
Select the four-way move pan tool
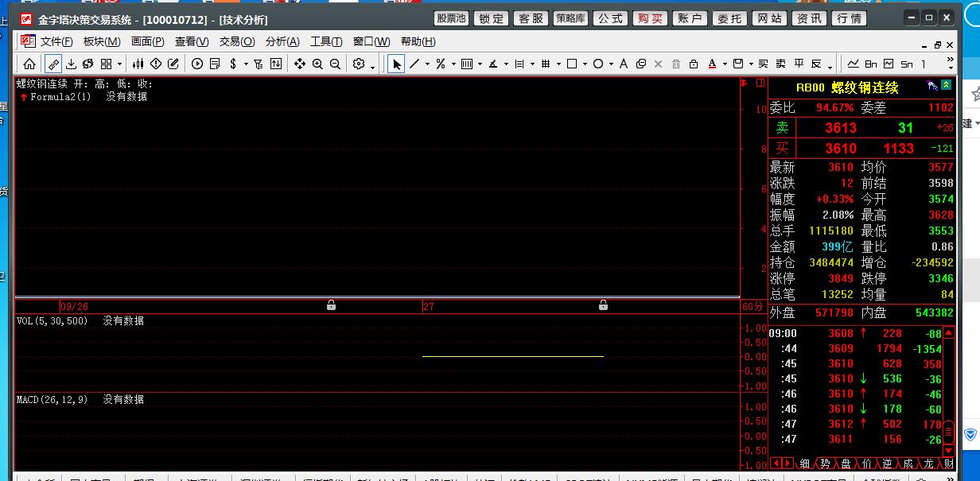click(300, 64)
